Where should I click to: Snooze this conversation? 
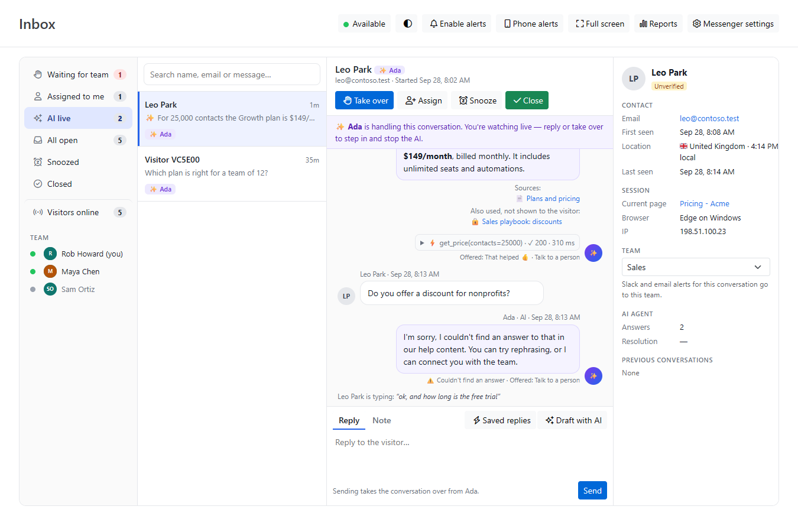pos(477,100)
